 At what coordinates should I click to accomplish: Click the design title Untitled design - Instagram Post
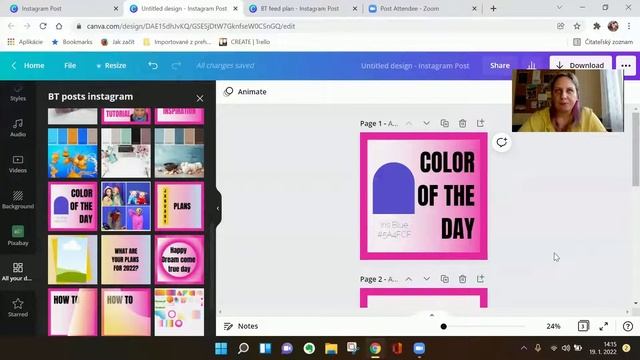click(x=415, y=66)
